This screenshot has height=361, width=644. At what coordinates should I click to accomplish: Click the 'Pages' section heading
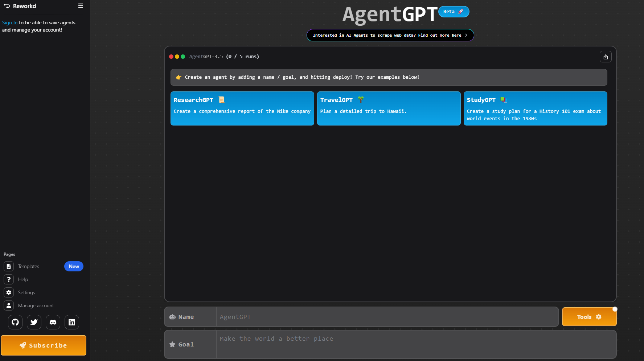(x=9, y=254)
